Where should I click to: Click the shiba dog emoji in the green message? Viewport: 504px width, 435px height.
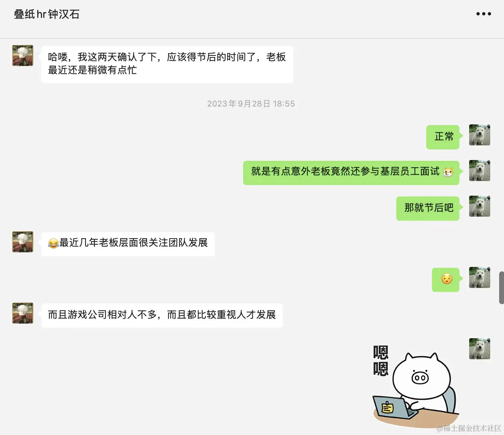point(448,172)
